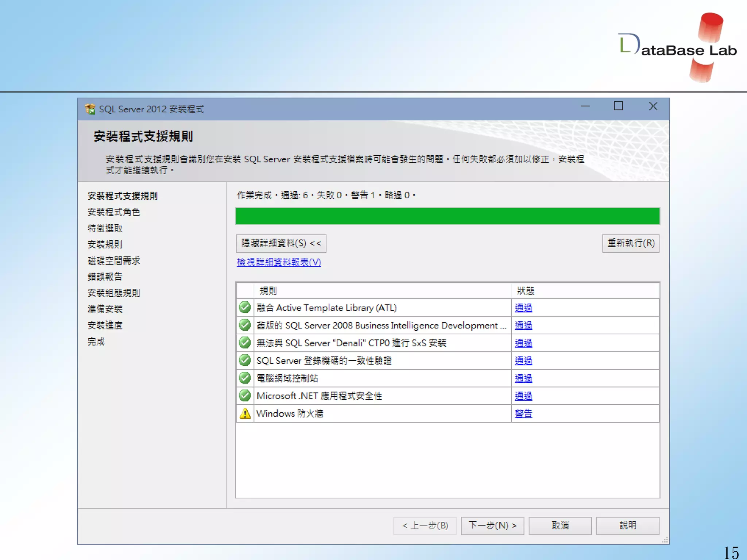Viewport: 747px width, 560px height.
Task: Select 安裝程式支援規則 step in sidebar
Action: point(123,196)
